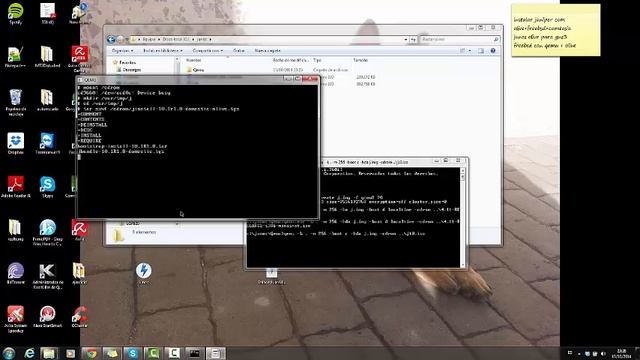The height and width of the screenshot is (360, 640).
Task: Toggle the Explorer preview pane icon
Action: click(481, 51)
